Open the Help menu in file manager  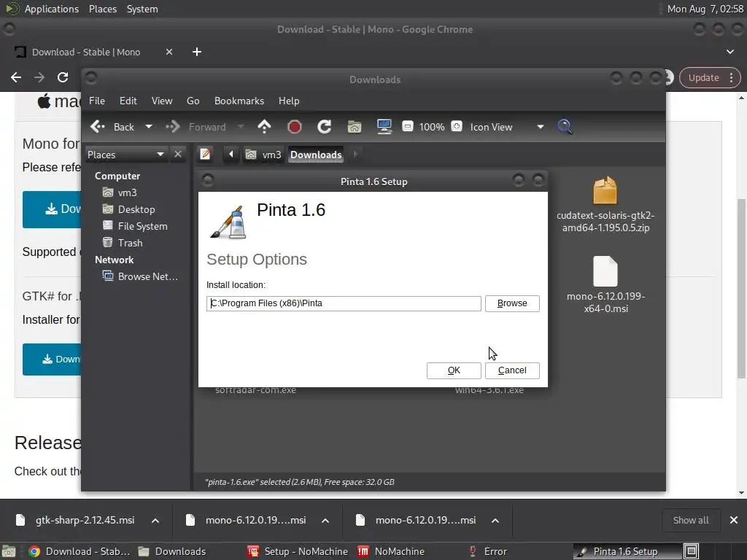click(x=289, y=101)
